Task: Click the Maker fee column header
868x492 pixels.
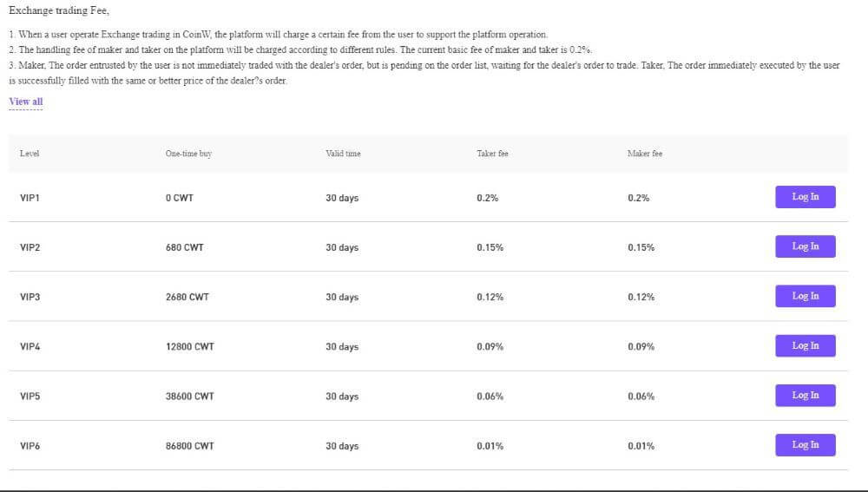Action: click(644, 154)
